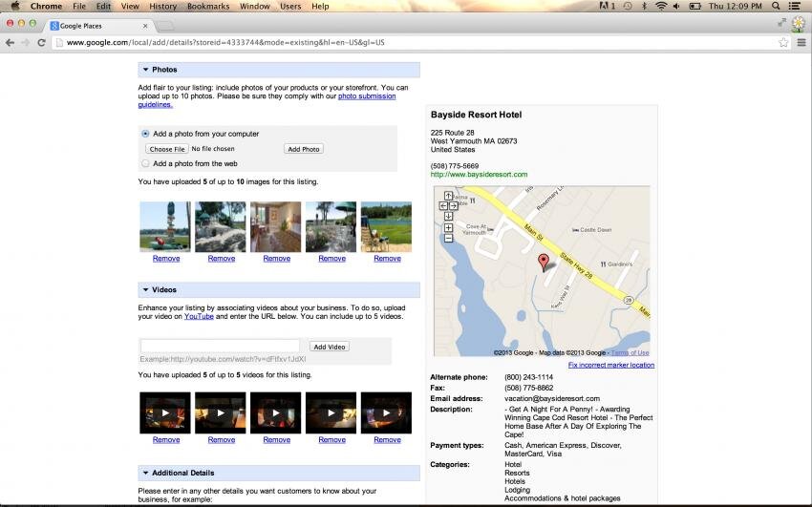Pan the map up with the arrow
The image size is (812, 507).
tap(448, 196)
